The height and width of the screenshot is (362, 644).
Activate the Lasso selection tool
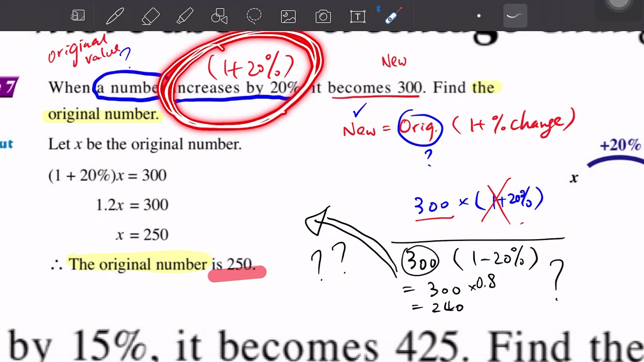pos(254,16)
